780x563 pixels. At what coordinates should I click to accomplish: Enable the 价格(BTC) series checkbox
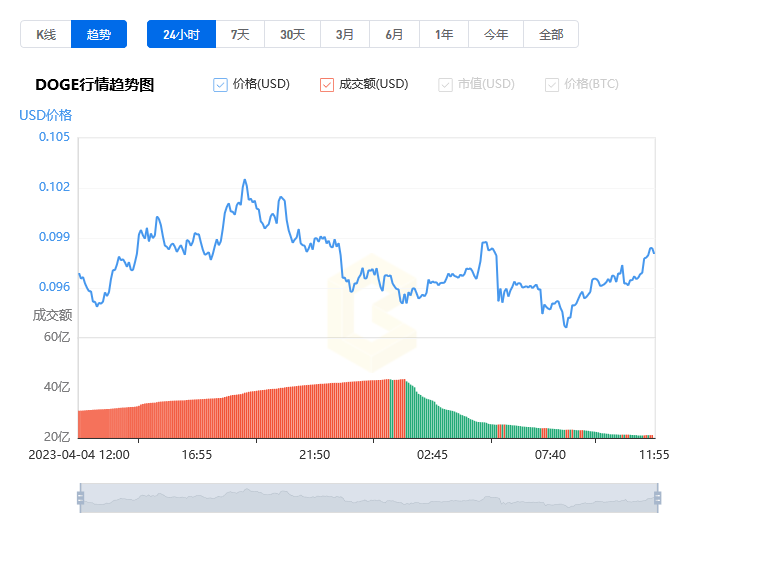552,85
